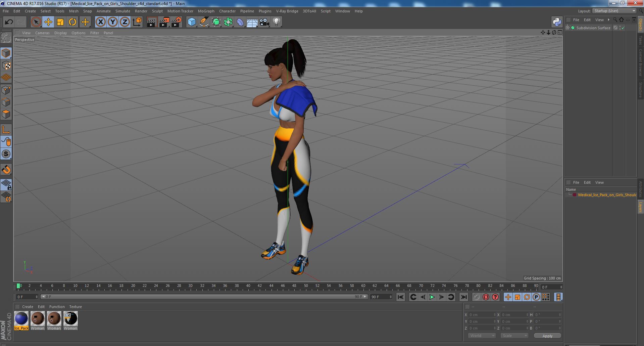Toggle parameter keyframe recording
The height and width of the screenshot is (346, 644).
[x=536, y=297]
